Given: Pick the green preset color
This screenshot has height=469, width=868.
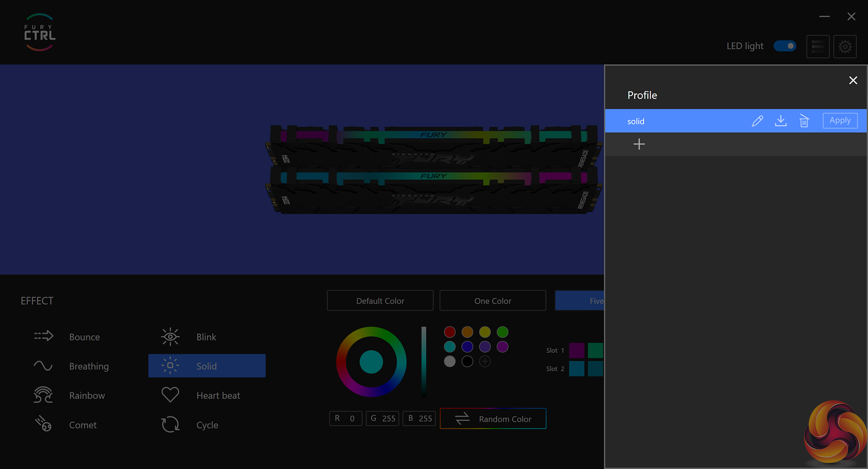Looking at the screenshot, I should coord(502,332).
